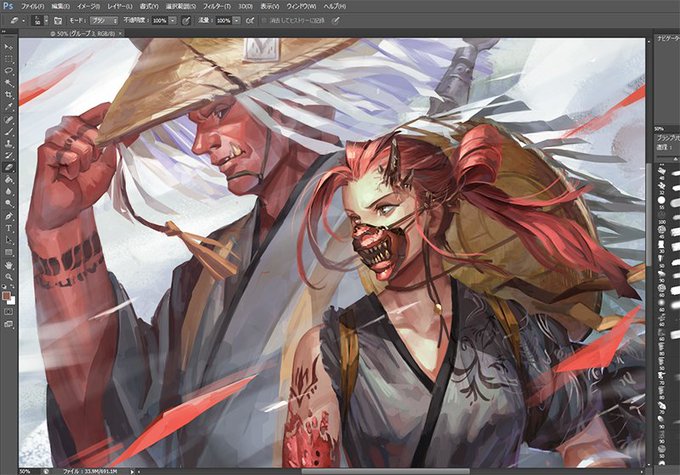680x475 pixels.
Task: Select the Eraser tool in toolbox
Action: tap(8, 167)
